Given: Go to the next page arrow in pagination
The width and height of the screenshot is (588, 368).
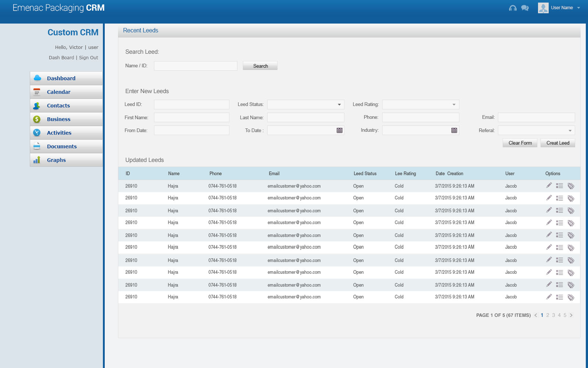Looking at the screenshot, I should [x=571, y=315].
